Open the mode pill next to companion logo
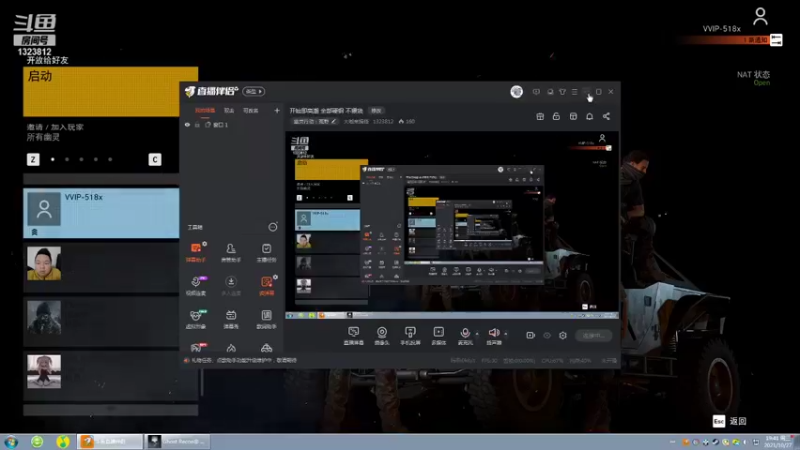800x450 pixels. click(x=253, y=91)
